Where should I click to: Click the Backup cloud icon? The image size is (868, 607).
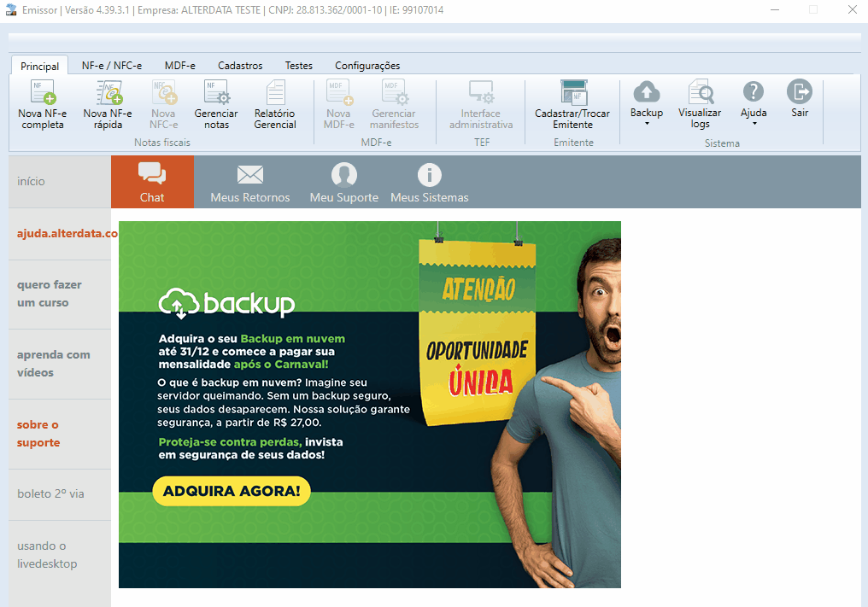coord(647,92)
